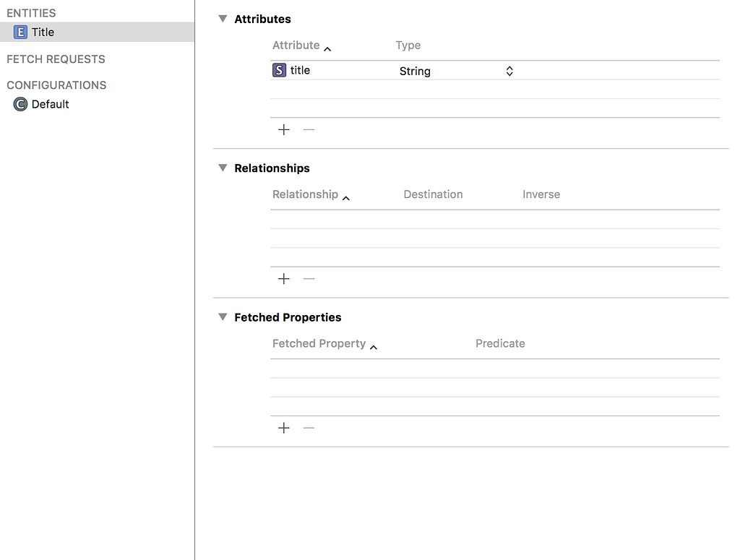Remove fetched property with minus button
Viewport: 740px width, 560px height.
pos(309,428)
